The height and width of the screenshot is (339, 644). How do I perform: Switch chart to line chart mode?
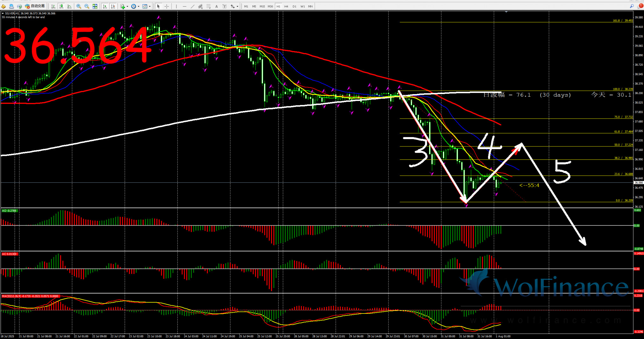pyautogui.click(x=69, y=6)
